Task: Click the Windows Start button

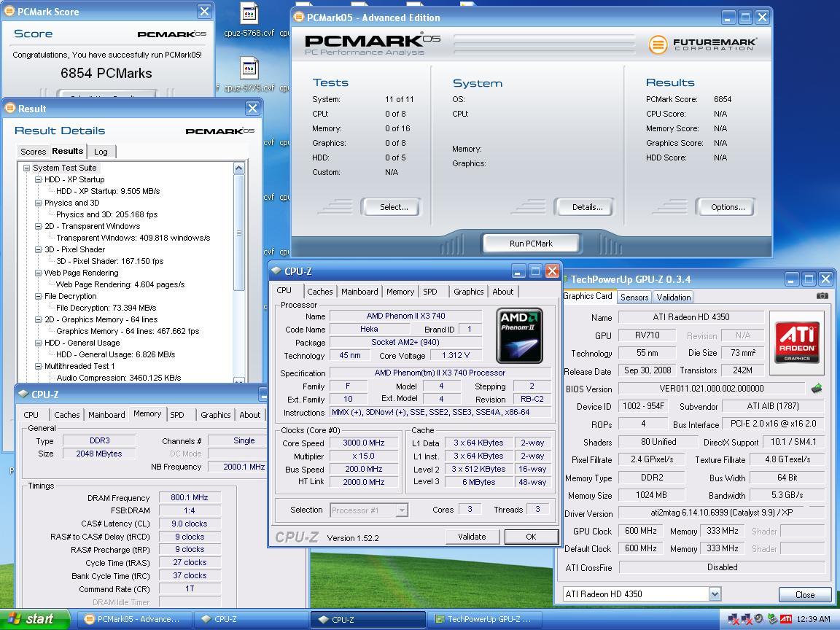Action: [34, 619]
